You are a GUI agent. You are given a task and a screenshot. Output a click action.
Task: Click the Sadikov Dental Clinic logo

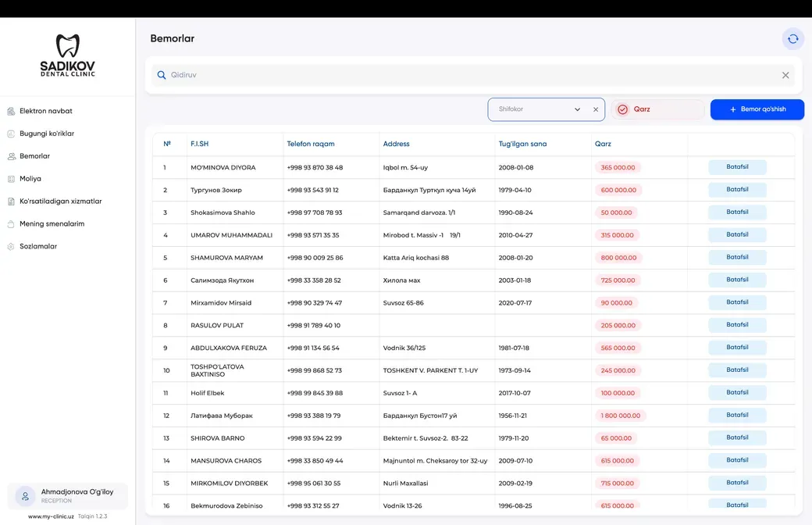click(67, 55)
